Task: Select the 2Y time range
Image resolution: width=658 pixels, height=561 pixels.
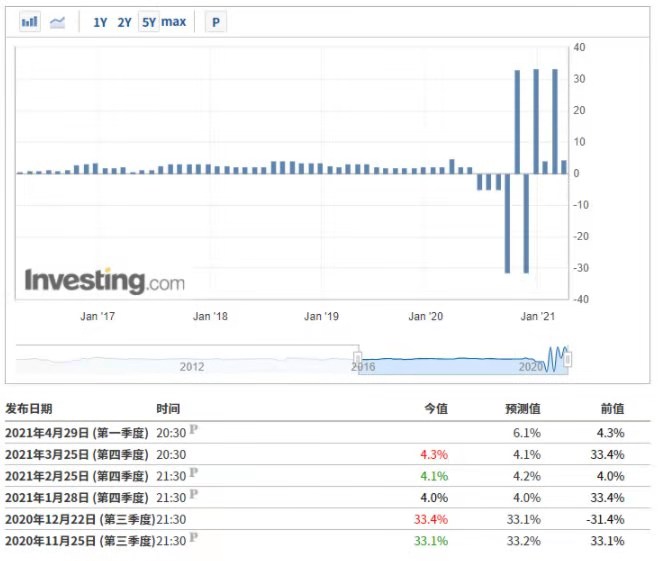Action: (x=125, y=22)
